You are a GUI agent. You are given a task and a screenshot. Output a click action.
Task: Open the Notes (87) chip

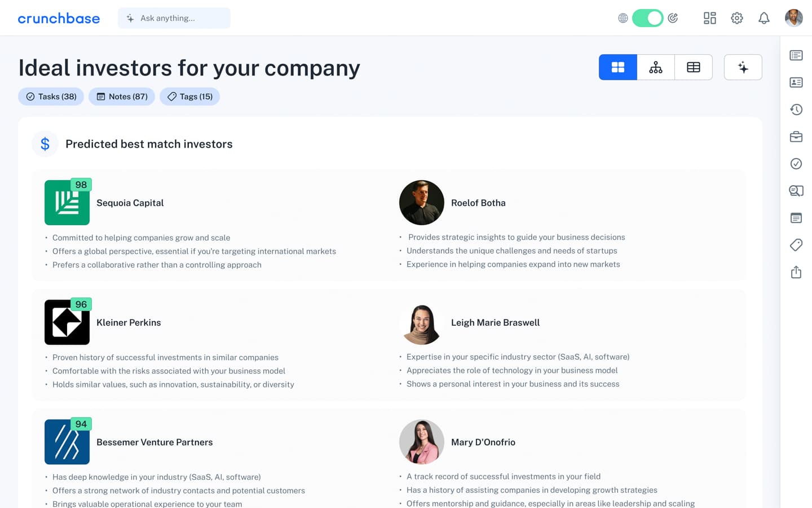pyautogui.click(x=122, y=97)
